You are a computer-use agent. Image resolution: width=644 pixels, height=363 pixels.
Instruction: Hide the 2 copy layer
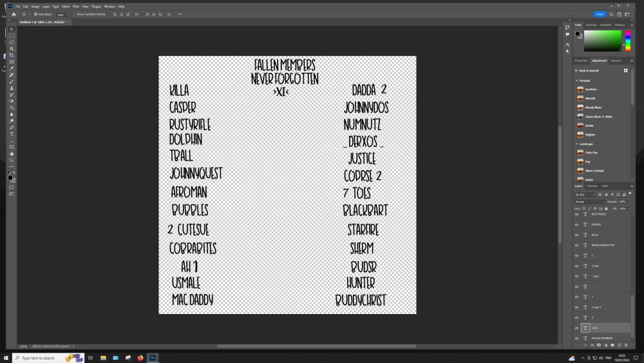click(x=576, y=266)
